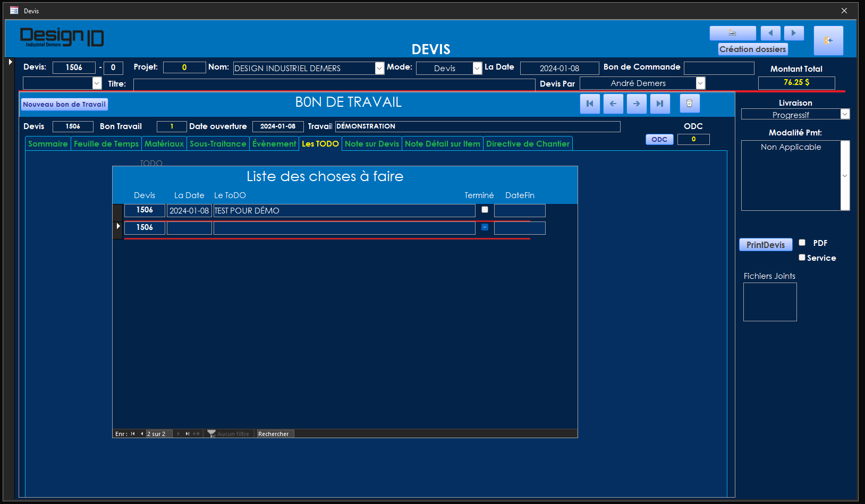The height and width of the screenshot is (504, 865).
Task: Jump to last bon de travail
Action: click(660, 104)
